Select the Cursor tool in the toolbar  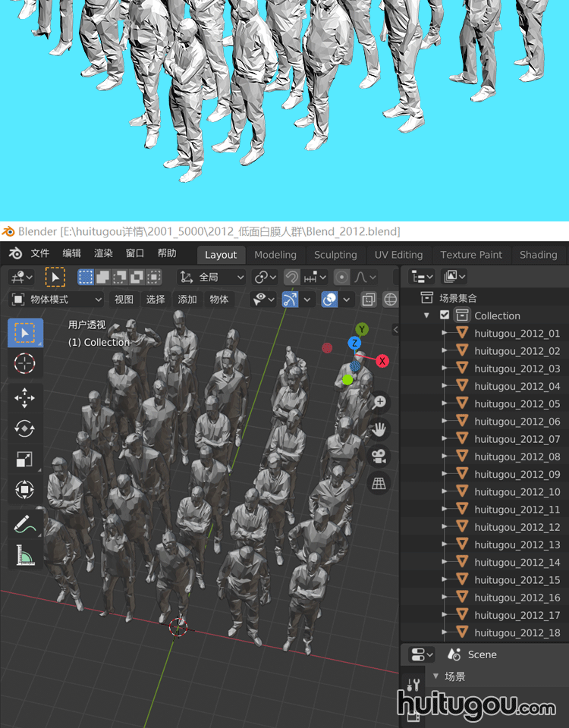pos(25,363)
